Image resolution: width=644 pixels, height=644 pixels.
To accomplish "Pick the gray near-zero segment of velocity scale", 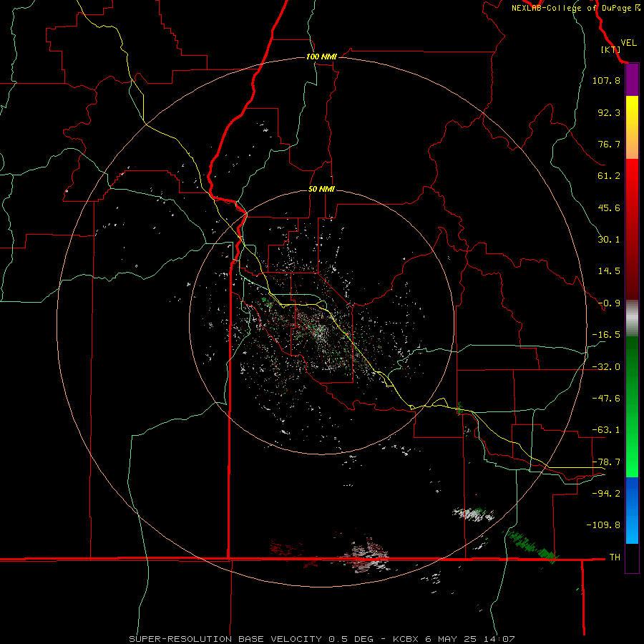I will 632,318.
